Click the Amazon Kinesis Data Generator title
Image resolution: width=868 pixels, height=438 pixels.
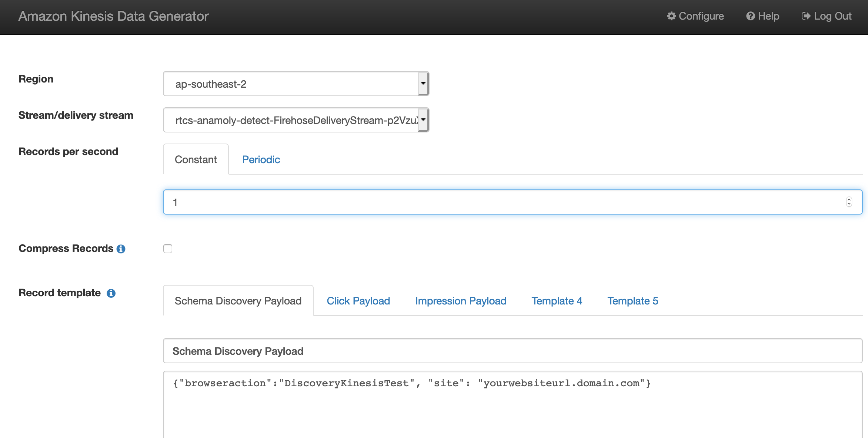(x=113, y=16)
